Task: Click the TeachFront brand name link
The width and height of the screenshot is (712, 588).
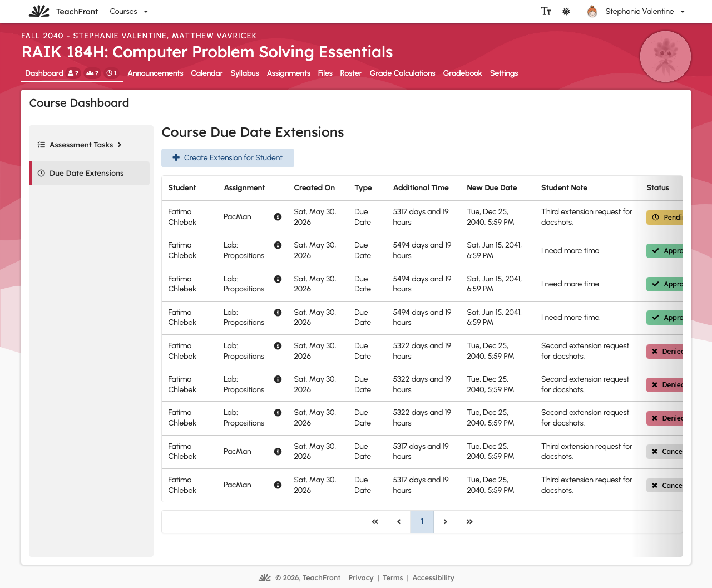Action: pos(77,12)
